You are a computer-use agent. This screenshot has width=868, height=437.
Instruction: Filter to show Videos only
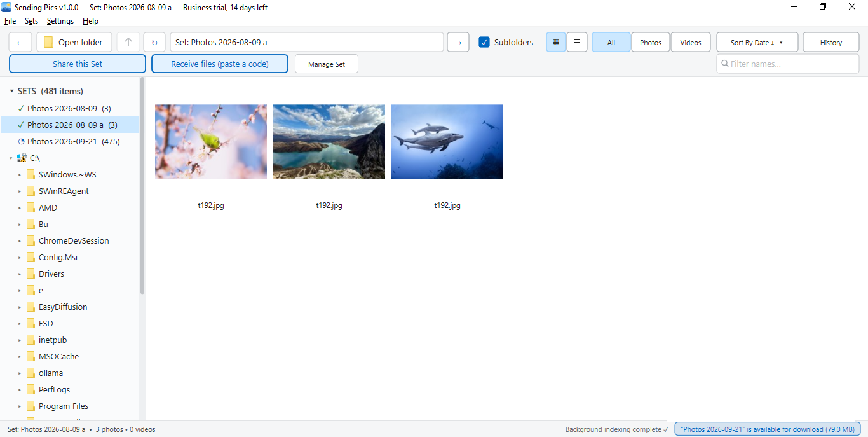[x=691, y=43]
